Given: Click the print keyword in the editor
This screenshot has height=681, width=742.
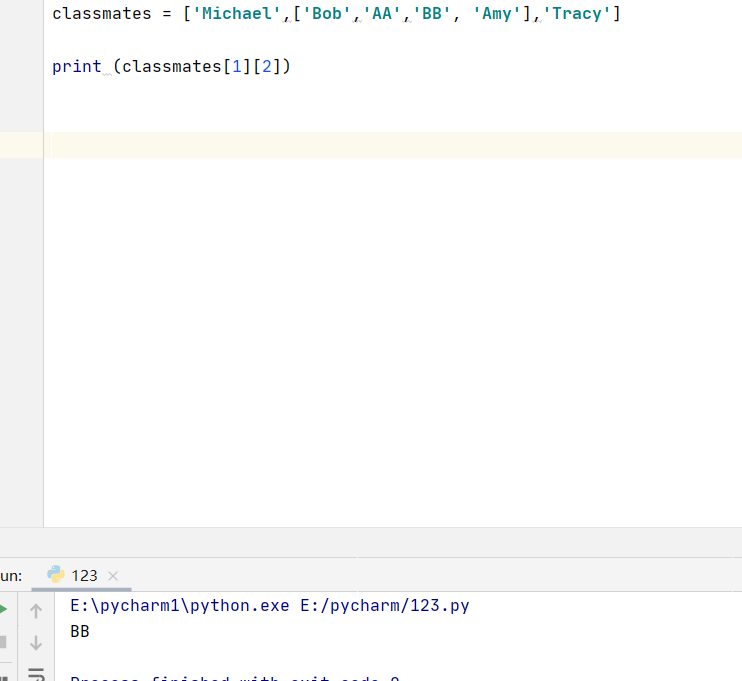Looking at the screenshot, I should click(77, 67).
